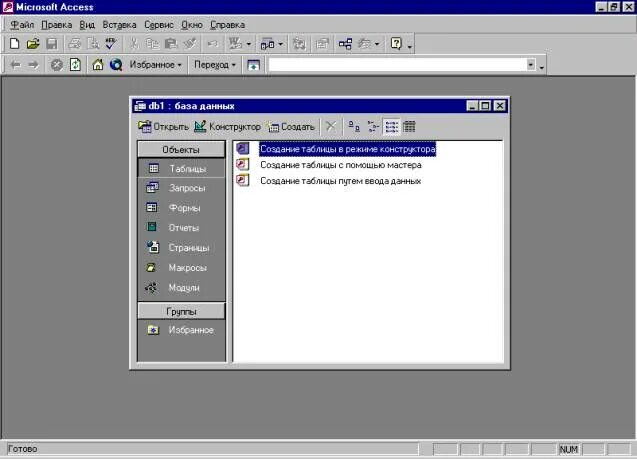This screenshot has height=459, width=637.
Task: Expand web toolbar options arrow at end
Action: click(x=542, y=67)
